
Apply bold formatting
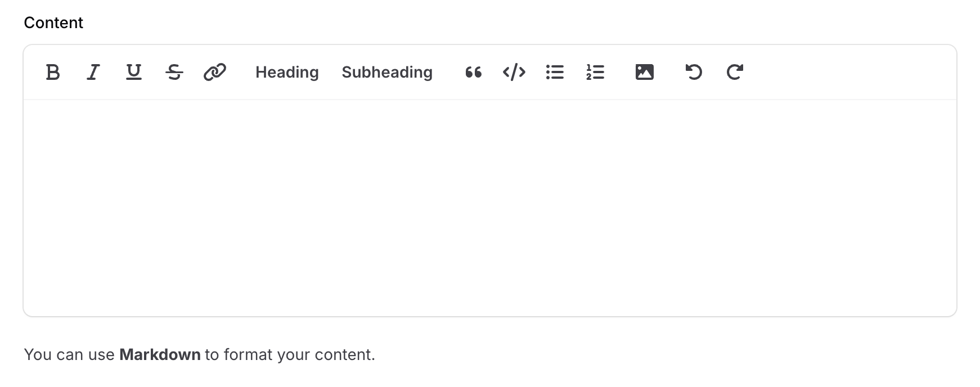(x=53, y=72)
